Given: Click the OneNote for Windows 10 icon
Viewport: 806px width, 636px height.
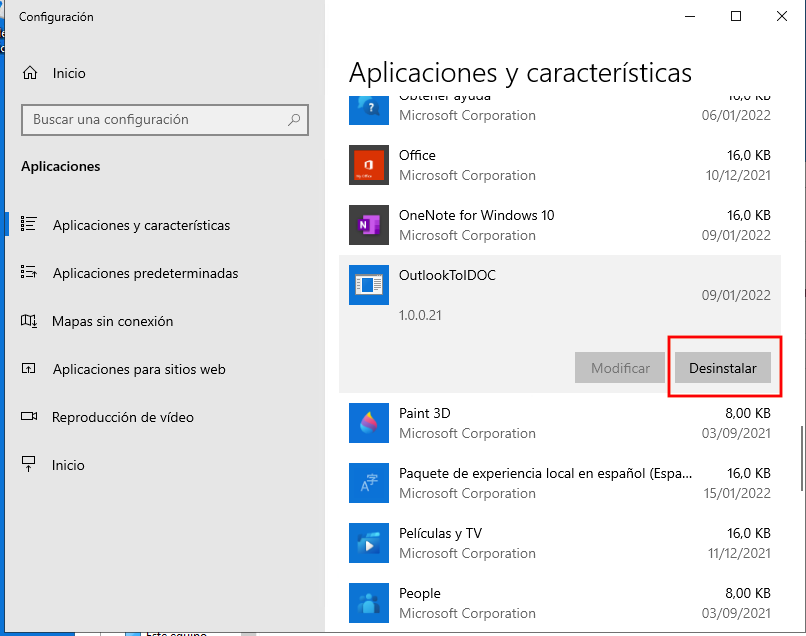Looking at the screenshot, I should 367,225.
